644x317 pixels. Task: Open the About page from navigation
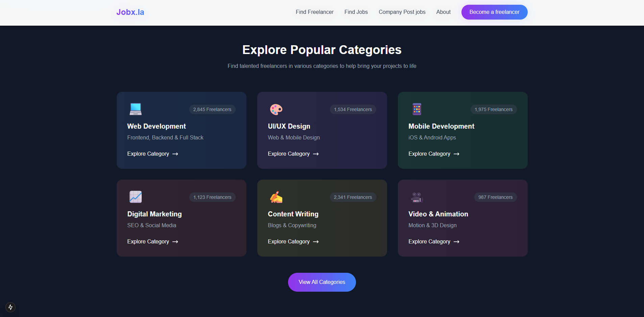coord(443,12)
